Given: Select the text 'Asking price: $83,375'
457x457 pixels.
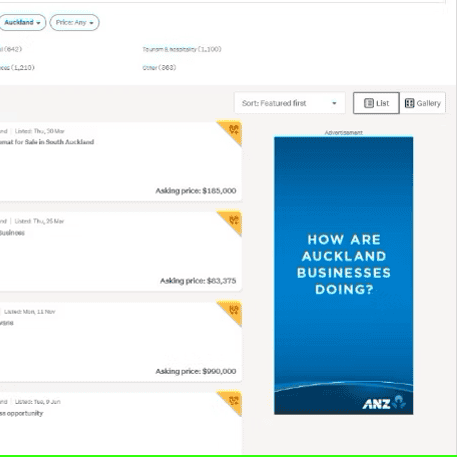Looking at the screenshot, I should coord(198,281).
